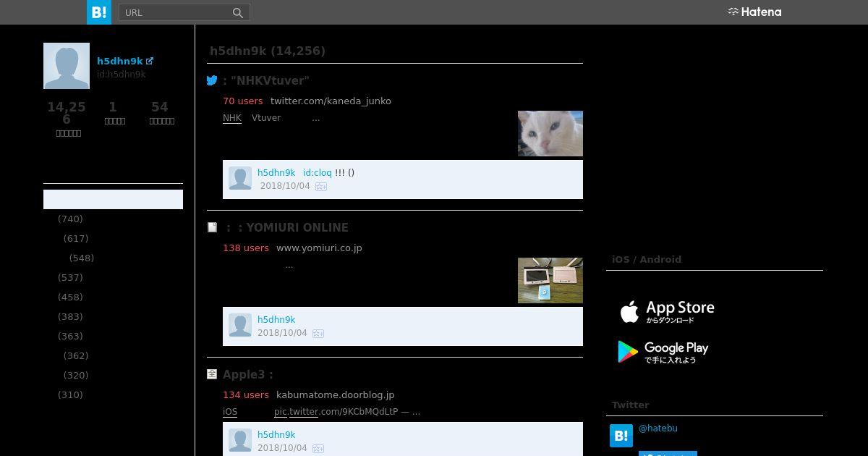Open the YOMIURI ONLINE entry title
This screenshot has width=868, height=456.
pos(287,228)
